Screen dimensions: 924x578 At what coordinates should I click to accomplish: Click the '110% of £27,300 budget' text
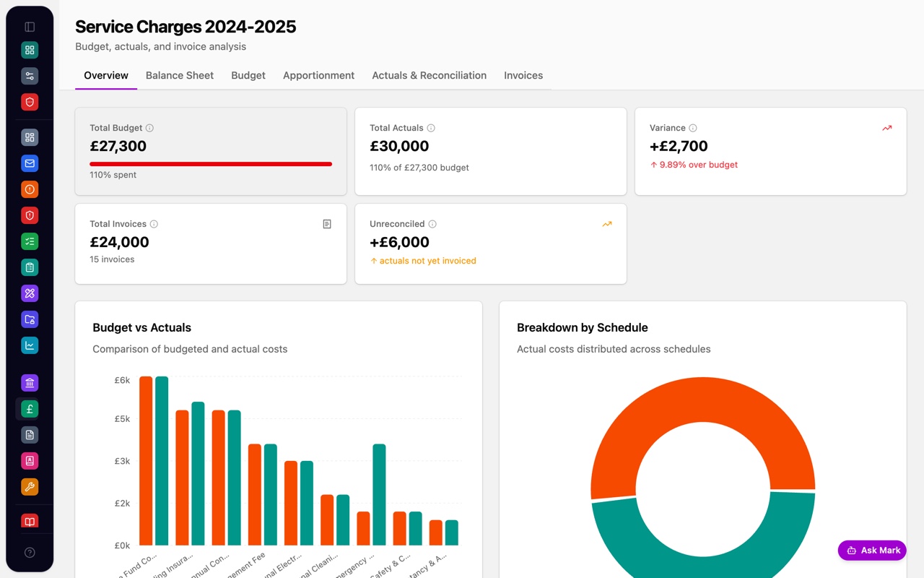click(x=419, y=168)
